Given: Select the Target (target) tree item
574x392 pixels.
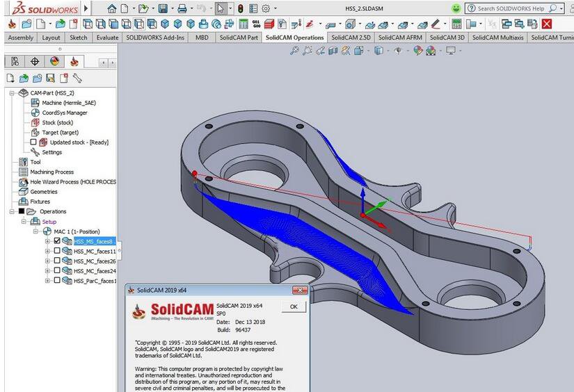Looking at the screenshot, I should pos(61,132).
